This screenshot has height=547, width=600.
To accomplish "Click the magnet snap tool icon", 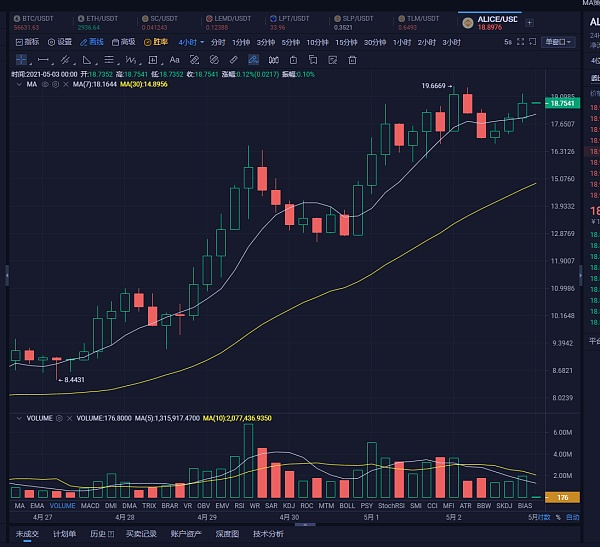I will 274,60.
